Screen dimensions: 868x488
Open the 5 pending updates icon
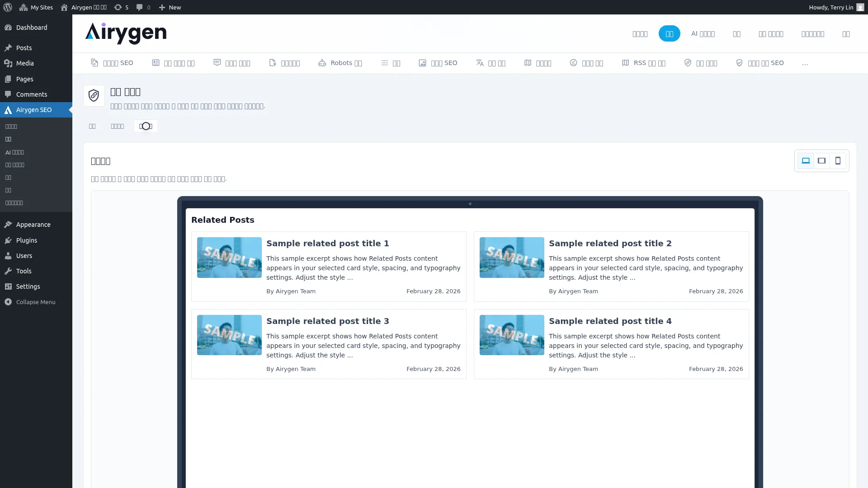pyautogui.click(x=121, y=7)
